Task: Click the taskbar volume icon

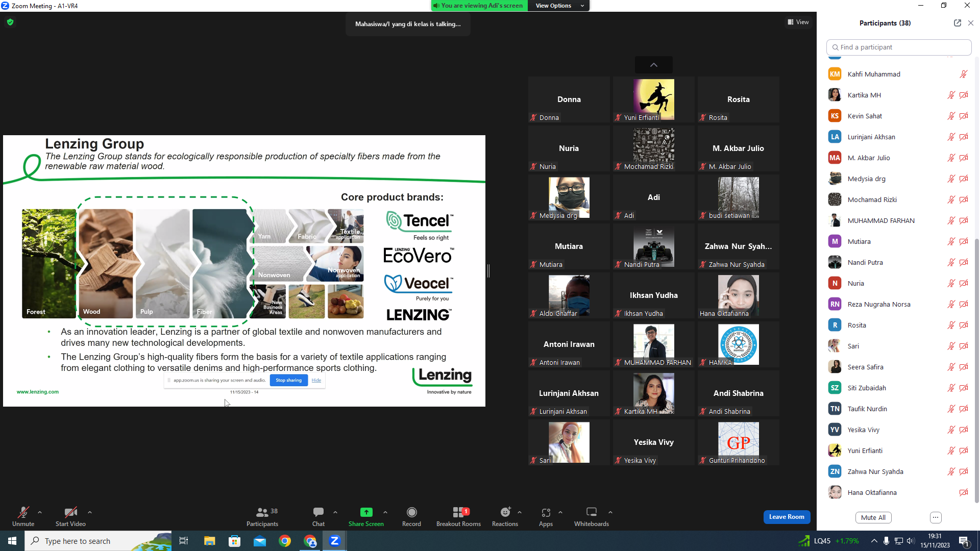Action: tap(911, 541)
